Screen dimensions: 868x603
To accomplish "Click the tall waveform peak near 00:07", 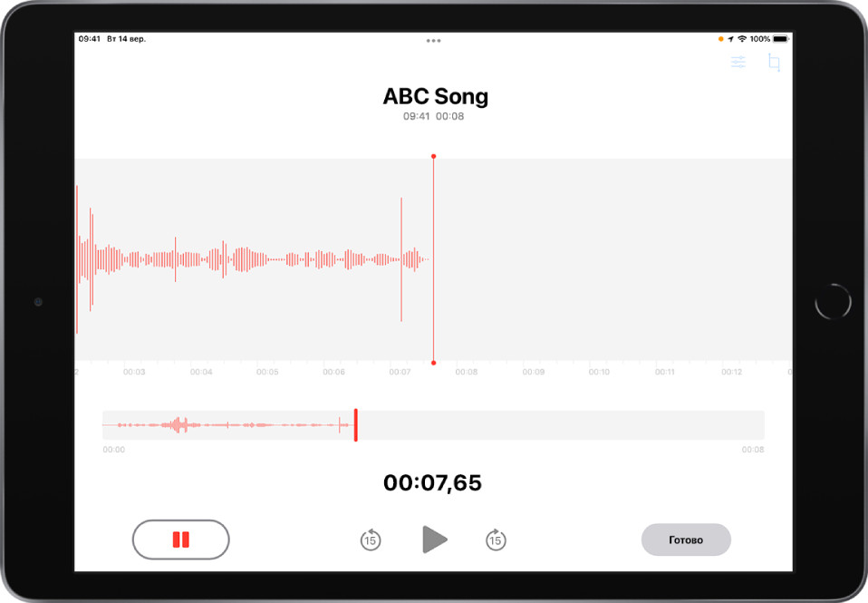I will click(401, 259).
